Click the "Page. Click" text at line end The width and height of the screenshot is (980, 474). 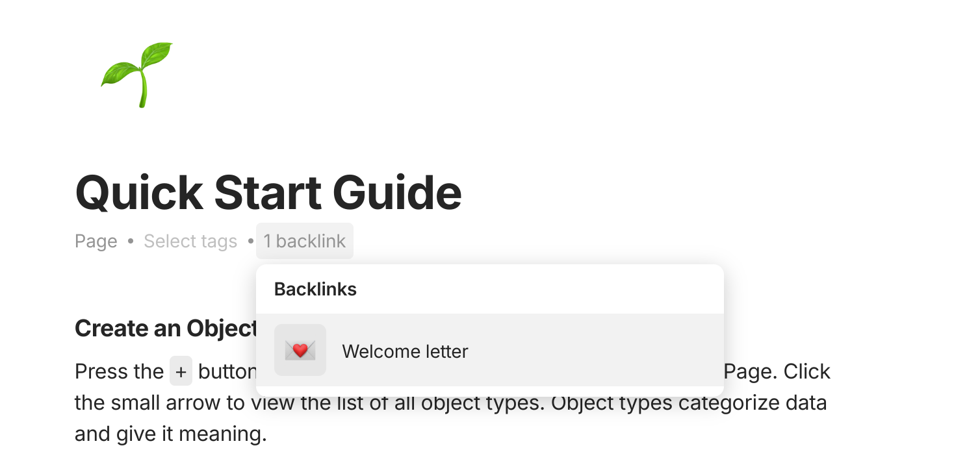tap(777, 371)
